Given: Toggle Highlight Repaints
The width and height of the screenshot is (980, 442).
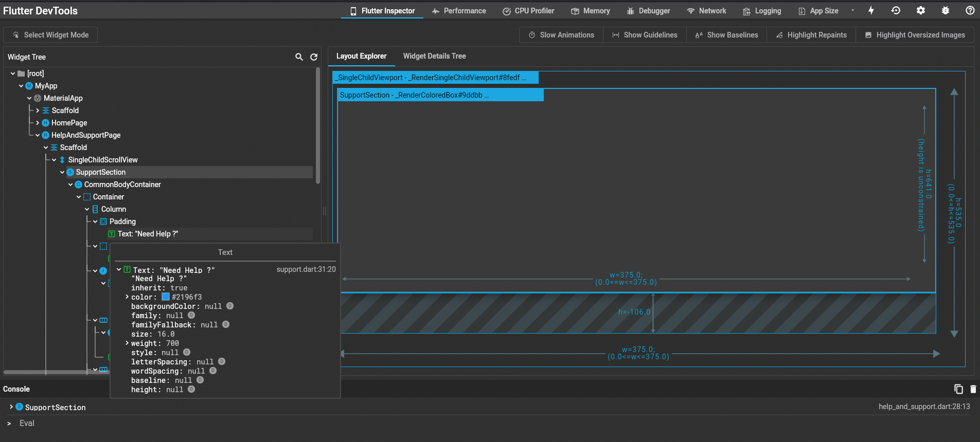Looking at the screenshot, I should pos(811,35).
